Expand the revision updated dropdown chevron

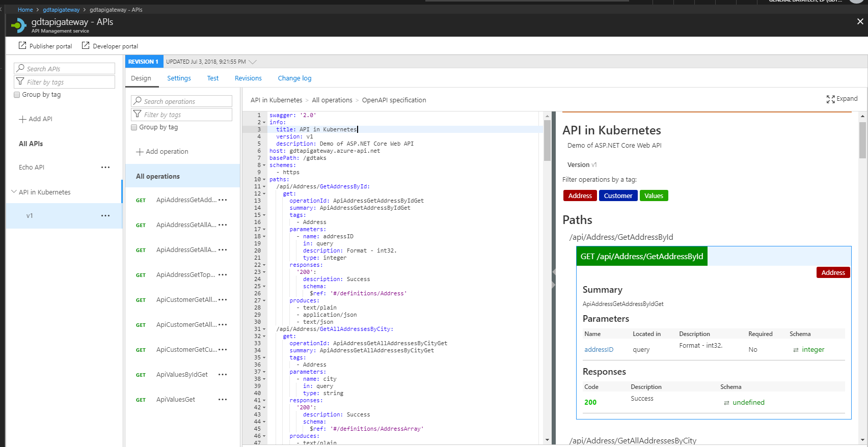(252, 62)
